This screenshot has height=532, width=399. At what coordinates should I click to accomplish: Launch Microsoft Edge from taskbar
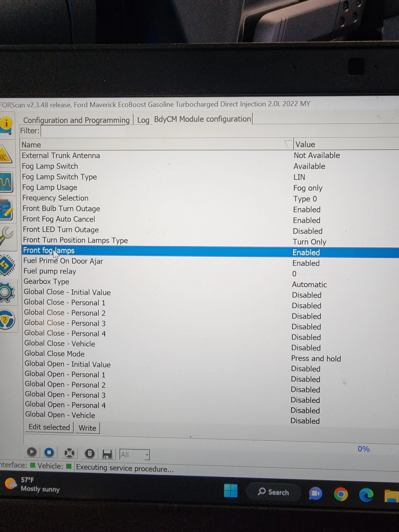click(366, 495)
